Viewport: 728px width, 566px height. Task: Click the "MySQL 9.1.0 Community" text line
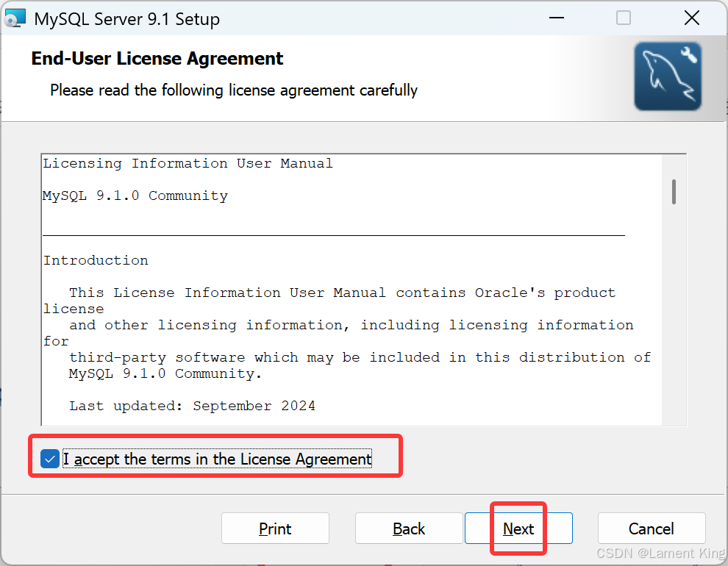click(135, 196)
